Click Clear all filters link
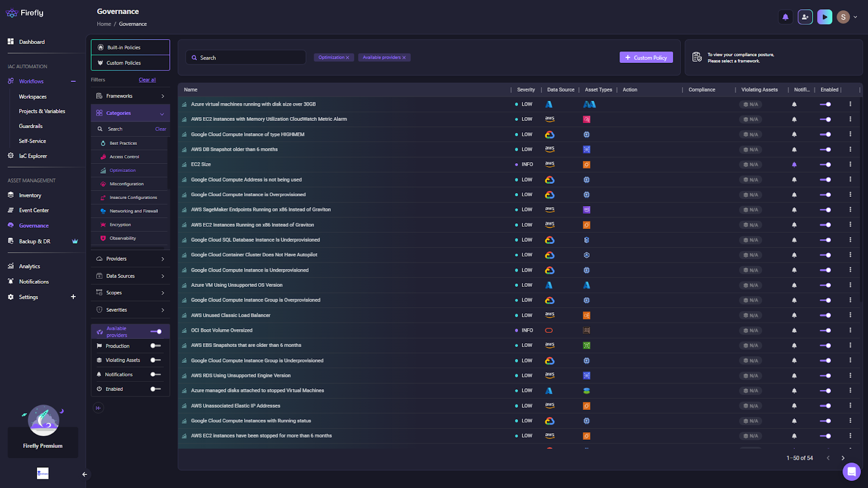868x488 pixels. (147, 80)
